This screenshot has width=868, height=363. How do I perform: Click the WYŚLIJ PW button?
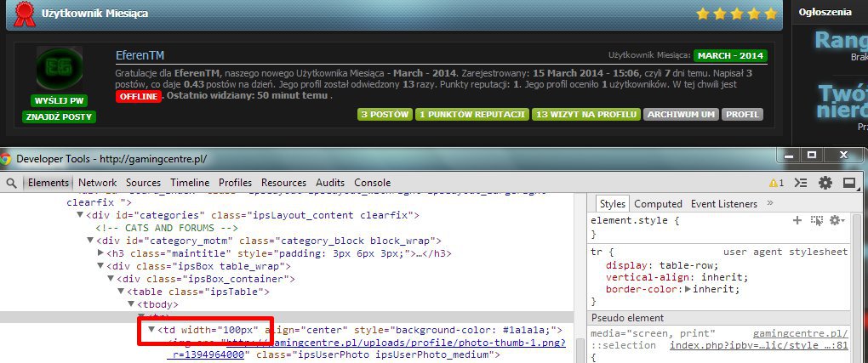pyautogui.click(x=60, y=100)
